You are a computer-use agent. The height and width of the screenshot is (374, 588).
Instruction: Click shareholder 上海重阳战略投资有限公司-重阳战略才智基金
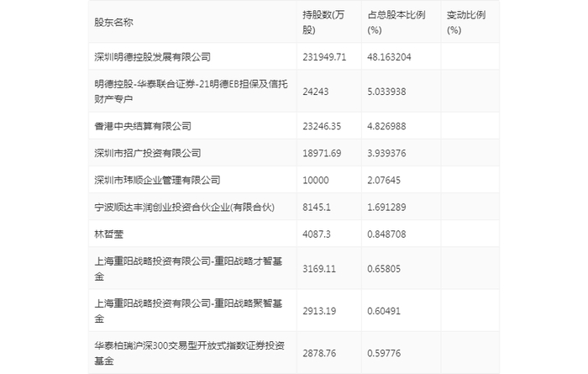tap(188, 269)
